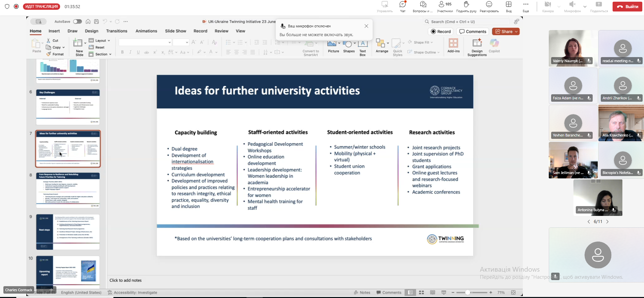Click the PowerPoint home icon in title bar

click(x=88, y=22)
